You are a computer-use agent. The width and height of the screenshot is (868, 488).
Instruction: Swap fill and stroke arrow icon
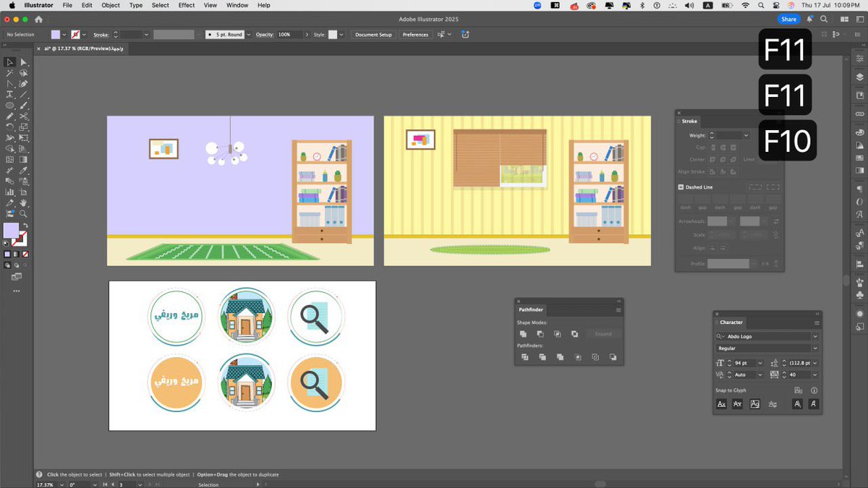(24, 225)
